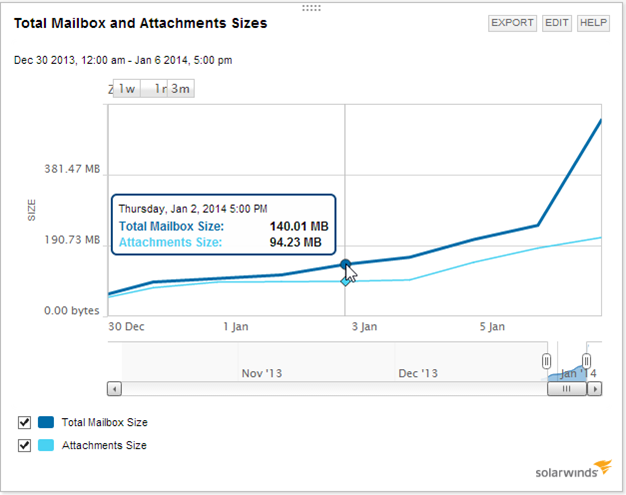Uncheck the Total Mailbox Size checkbox
Screen dimensions: 626x495
25,423
